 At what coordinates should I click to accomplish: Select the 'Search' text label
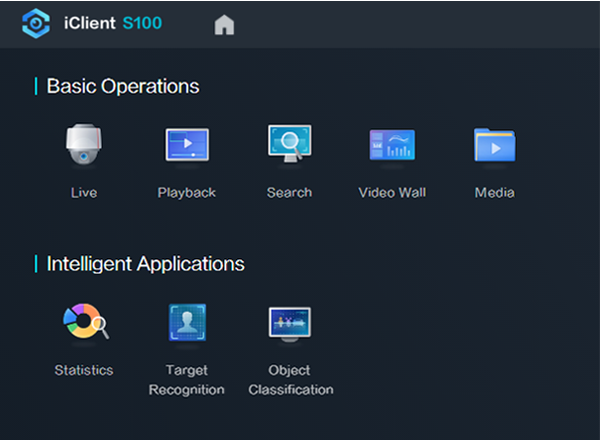point(289,193)
